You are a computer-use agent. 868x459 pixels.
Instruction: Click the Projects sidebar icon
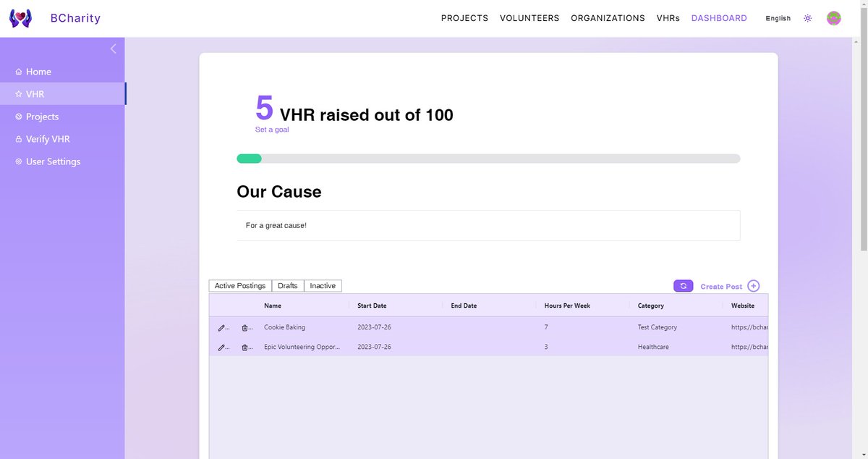point(19,117)
